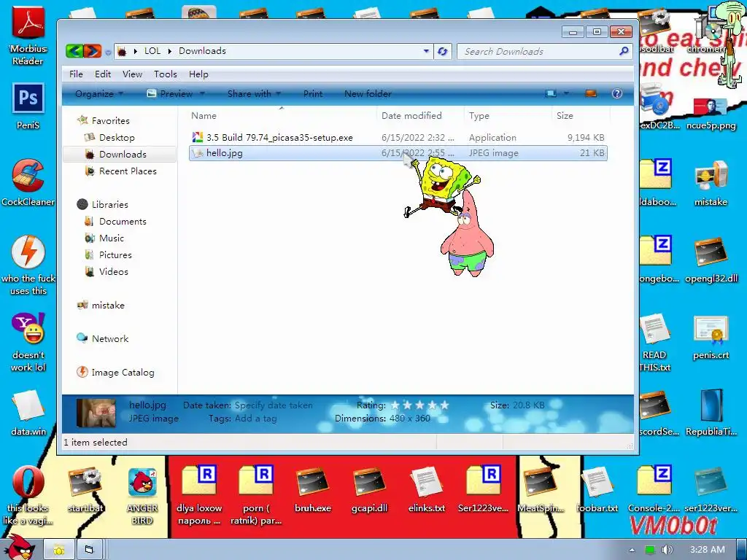747x560 pixels.
Task: Open the Share with dropdown
Action: [x=254, y=94]
